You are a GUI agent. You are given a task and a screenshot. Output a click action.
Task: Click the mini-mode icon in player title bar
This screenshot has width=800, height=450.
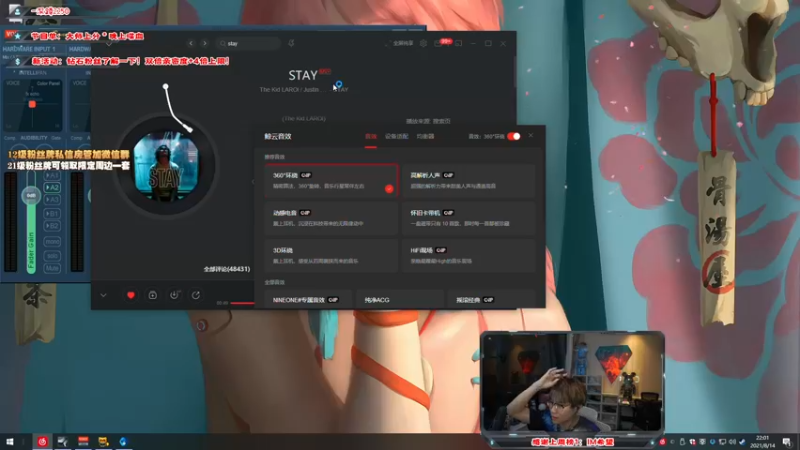(459, 43)
